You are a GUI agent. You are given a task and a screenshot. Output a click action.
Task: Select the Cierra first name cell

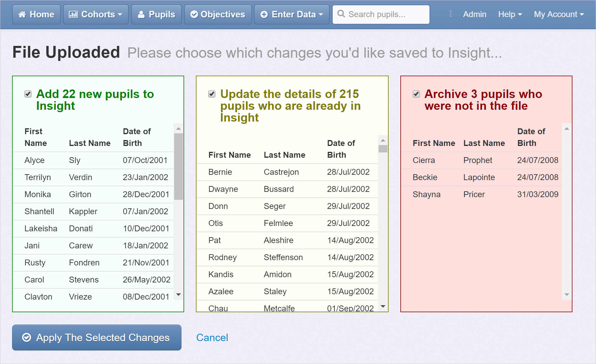point(424,160)
